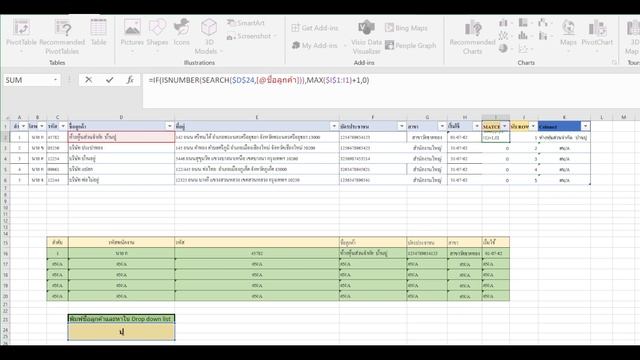Open the Screenshot option
Screen dimensions: 640x360
coord(251,36)
